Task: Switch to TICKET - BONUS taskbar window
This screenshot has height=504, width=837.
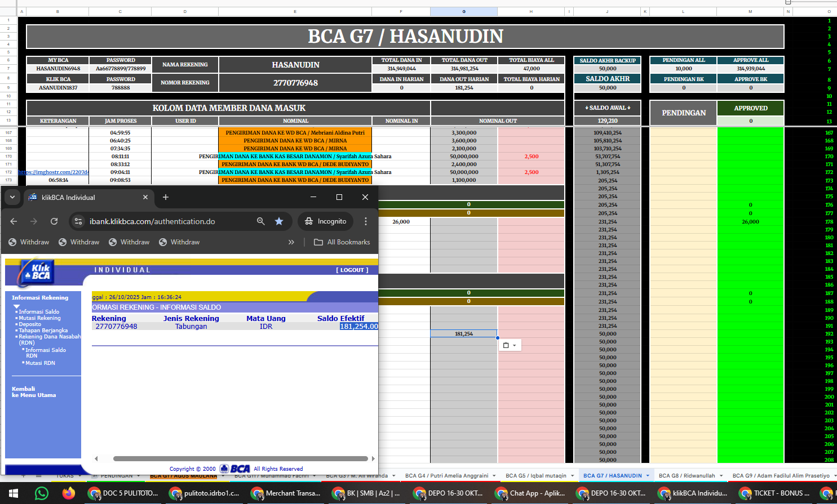Action: 774,493
